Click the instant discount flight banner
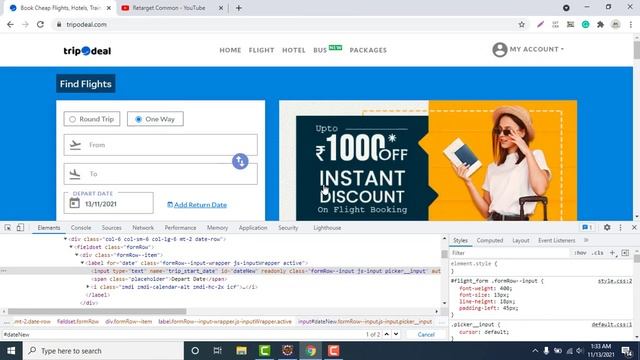The width and height of the screenshot is (640, 360). point(428,160)
